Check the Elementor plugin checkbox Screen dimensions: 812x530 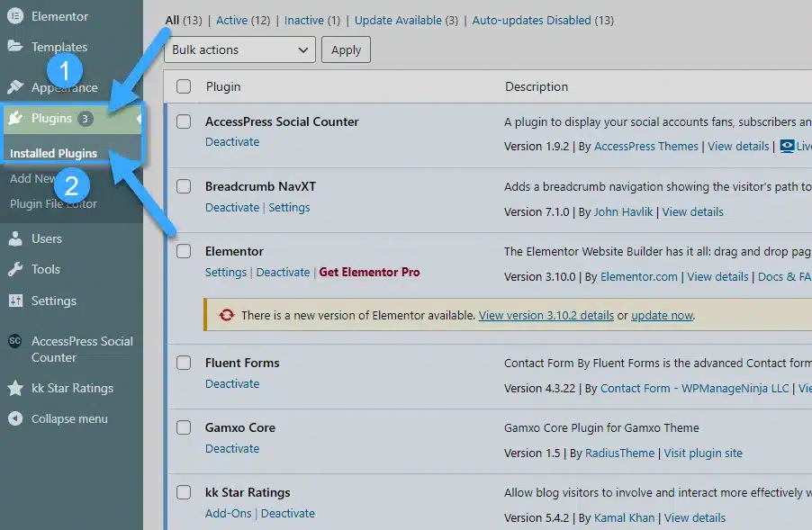[x=184, y=251]
